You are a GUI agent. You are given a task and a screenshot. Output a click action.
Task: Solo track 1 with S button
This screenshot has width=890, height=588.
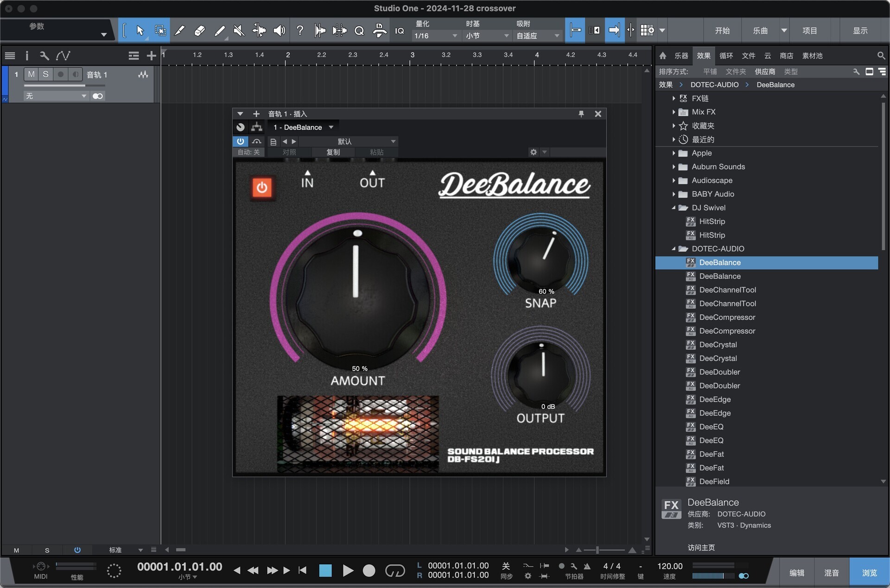(45, 74)
